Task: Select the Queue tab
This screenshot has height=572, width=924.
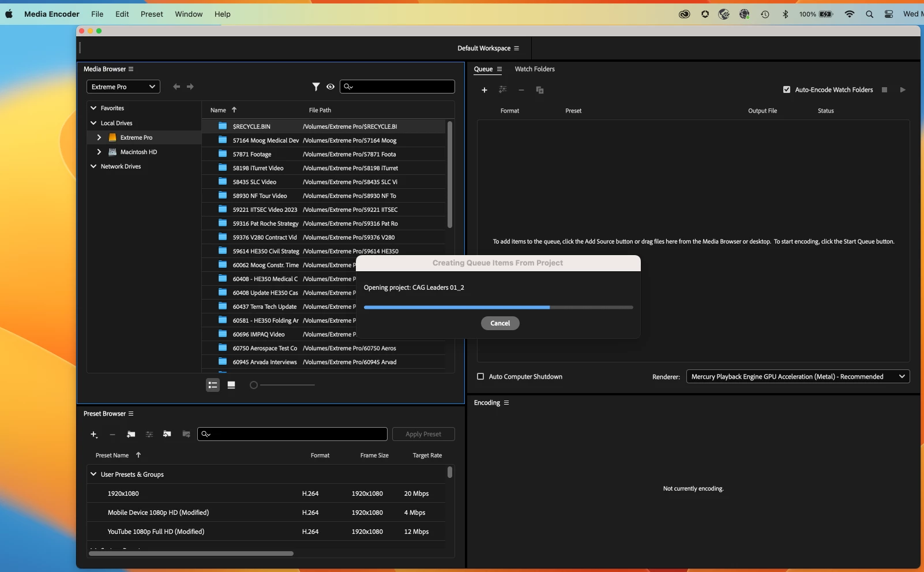Action: [x=483, y=69]
